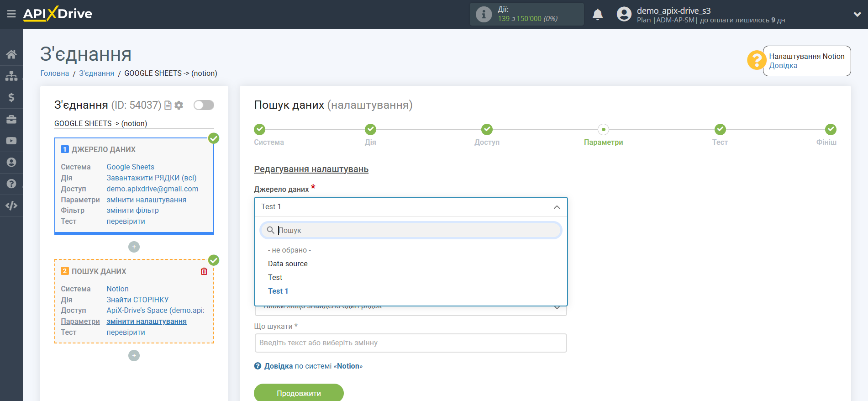Add step plus button below data search
The width and height of the screenshot is (868, 401).
pyautogui.click(x=134, y=355)
